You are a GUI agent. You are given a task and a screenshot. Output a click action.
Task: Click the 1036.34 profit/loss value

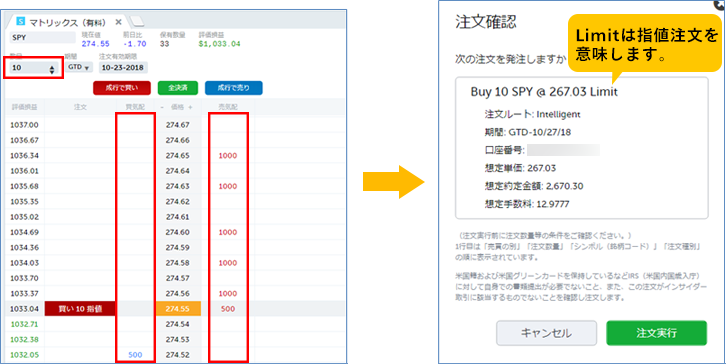[24, 156]
